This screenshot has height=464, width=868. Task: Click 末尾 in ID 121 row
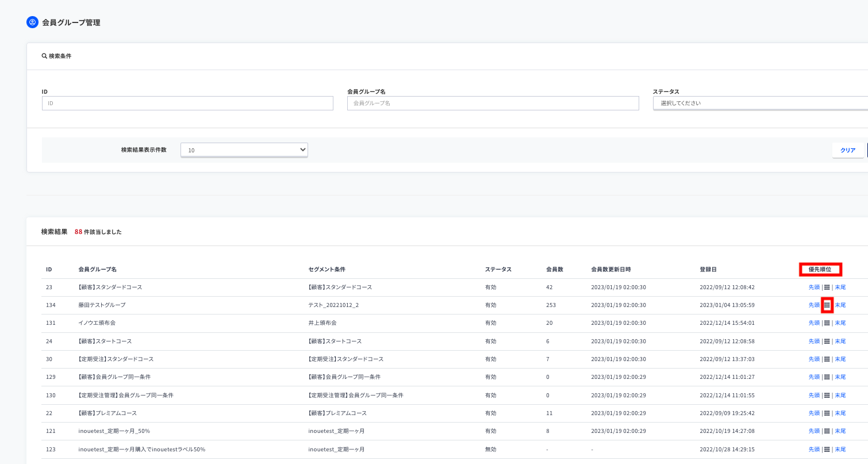click(840, 431)
